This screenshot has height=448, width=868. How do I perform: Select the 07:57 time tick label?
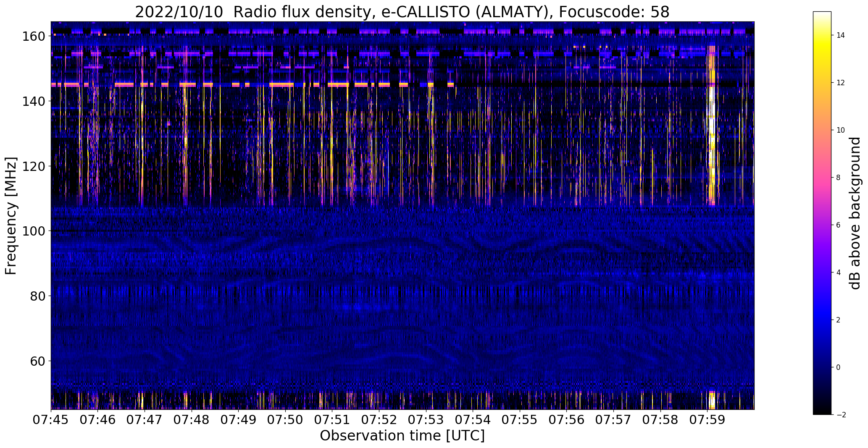[x=613, y=420]
